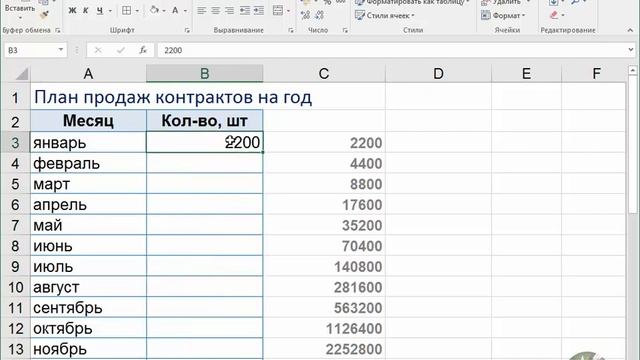
Task: Click formula bar showing 2200
Action: [x=392, y=50]
